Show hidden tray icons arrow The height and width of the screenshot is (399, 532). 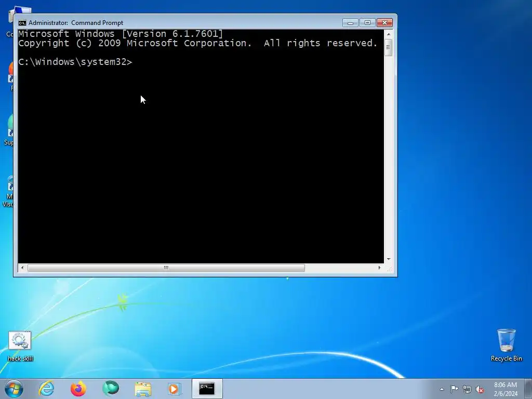(442, 389)
